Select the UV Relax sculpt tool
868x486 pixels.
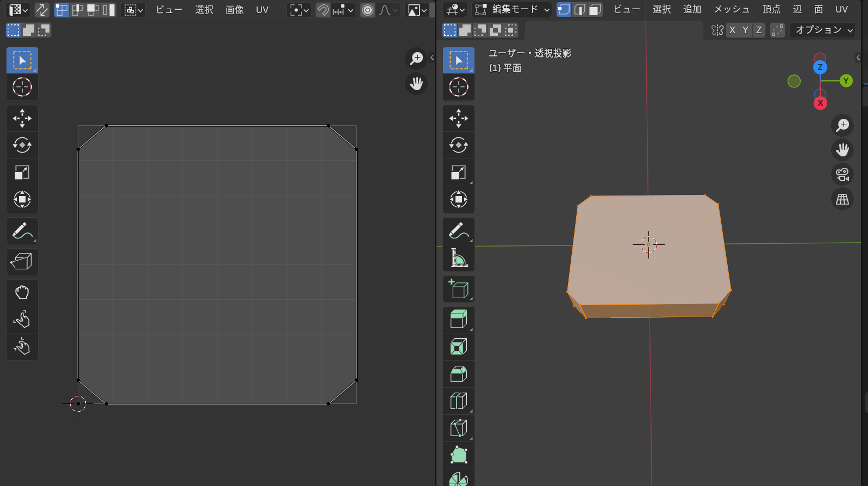point(22,319)
